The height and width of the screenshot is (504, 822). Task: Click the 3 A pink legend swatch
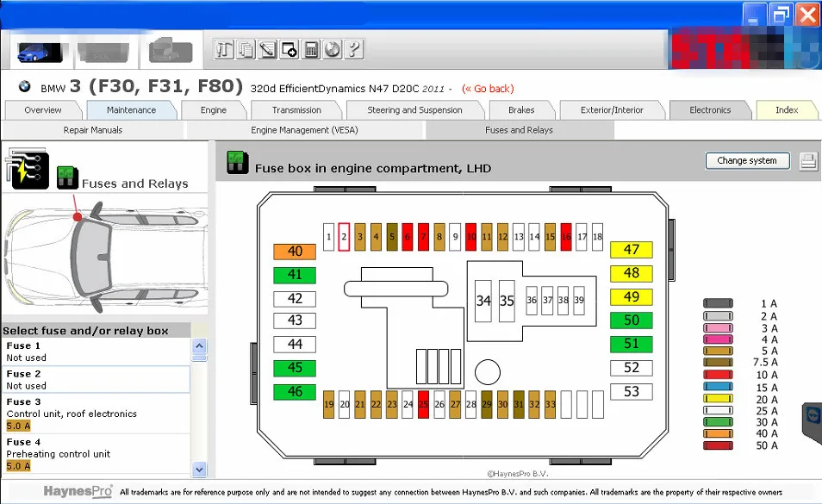click(718, 328)
